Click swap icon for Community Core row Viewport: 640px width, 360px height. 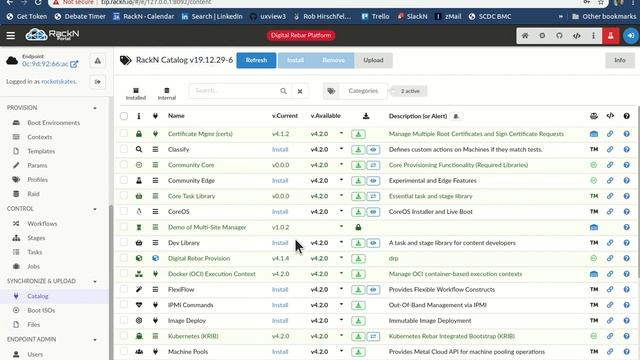(373, 165)
